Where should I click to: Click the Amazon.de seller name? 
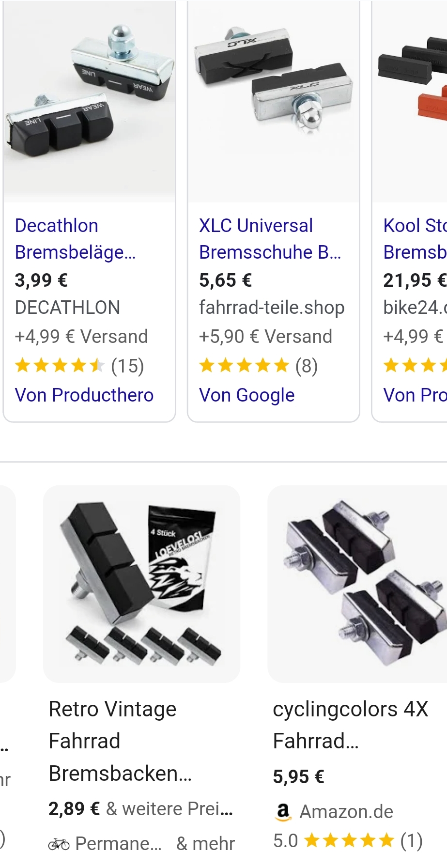346,812
